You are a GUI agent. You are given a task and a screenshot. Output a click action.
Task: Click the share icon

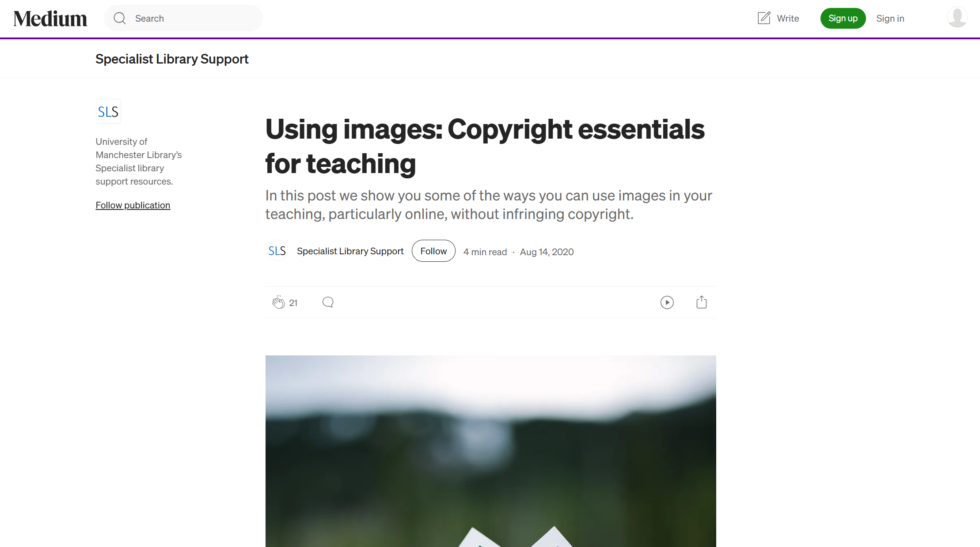pyautogui.click(x=701, y=302)
